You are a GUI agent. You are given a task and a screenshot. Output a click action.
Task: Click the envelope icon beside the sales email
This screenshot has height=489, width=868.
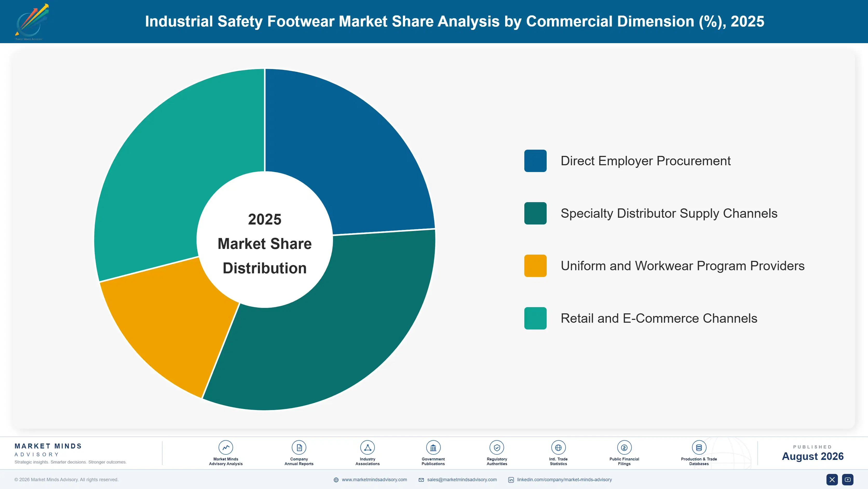pos(421,480)
